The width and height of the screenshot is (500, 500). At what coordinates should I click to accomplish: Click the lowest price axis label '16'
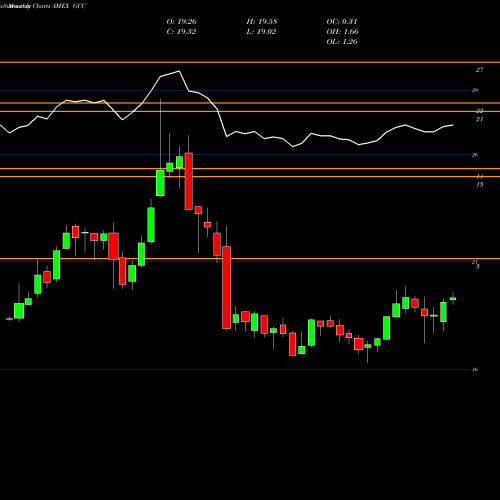(475, 369)
